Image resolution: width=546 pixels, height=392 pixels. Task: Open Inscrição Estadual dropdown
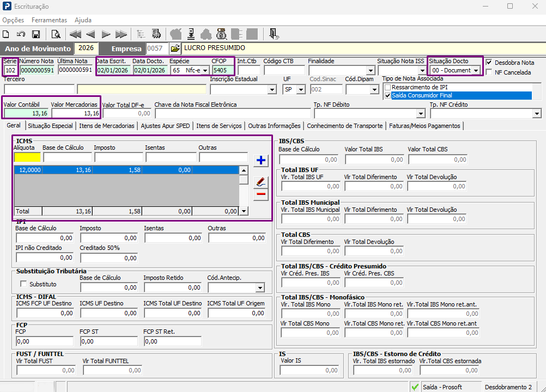pos(272,90)
